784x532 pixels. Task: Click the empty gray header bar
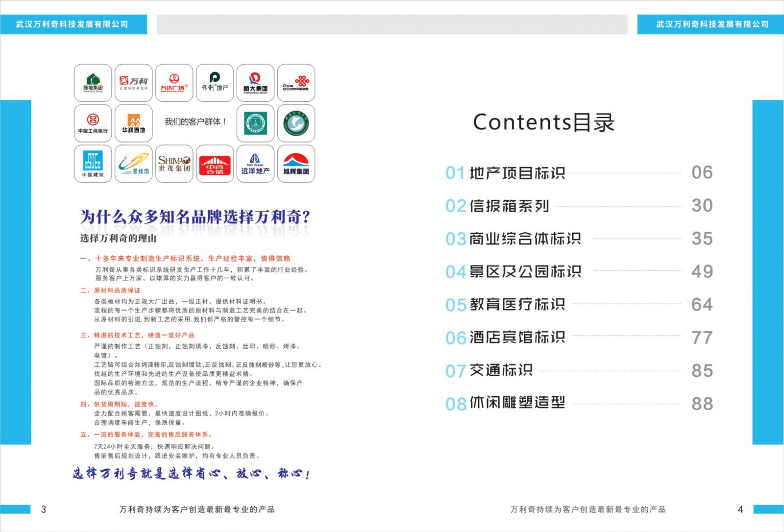[x=392, y=24]
